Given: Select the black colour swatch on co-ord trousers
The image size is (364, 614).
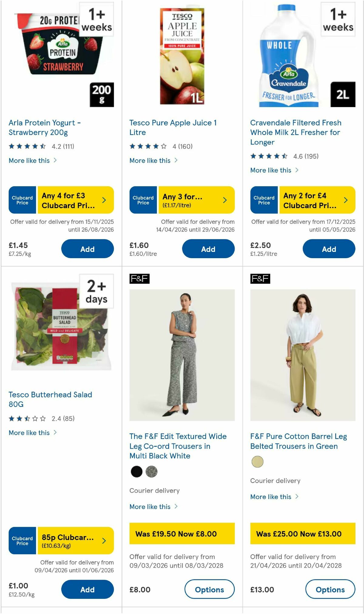Looking at the screenshot, I should coord(136,472).
